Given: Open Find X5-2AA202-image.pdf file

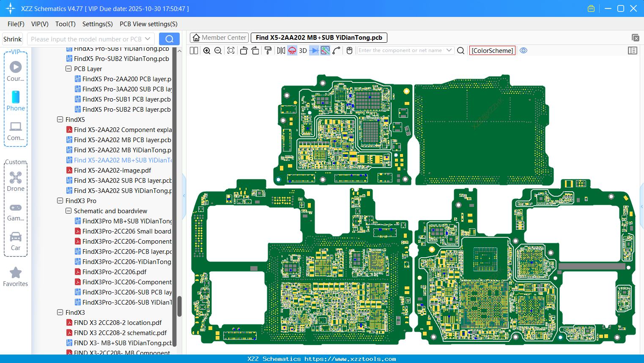Looking at the screenshot, I should [108, 170].
